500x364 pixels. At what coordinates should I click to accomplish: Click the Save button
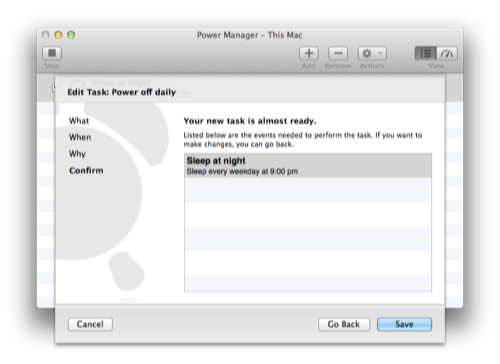point(404,324)
